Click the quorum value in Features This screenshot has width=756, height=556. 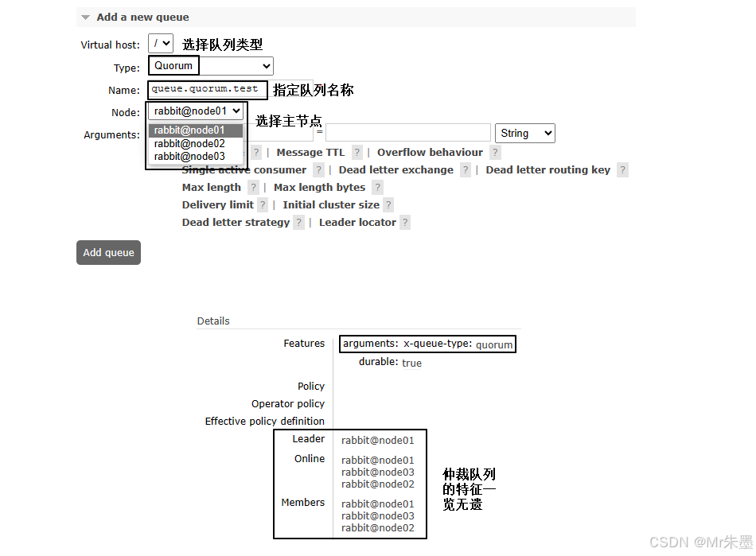tap(494, 345)
